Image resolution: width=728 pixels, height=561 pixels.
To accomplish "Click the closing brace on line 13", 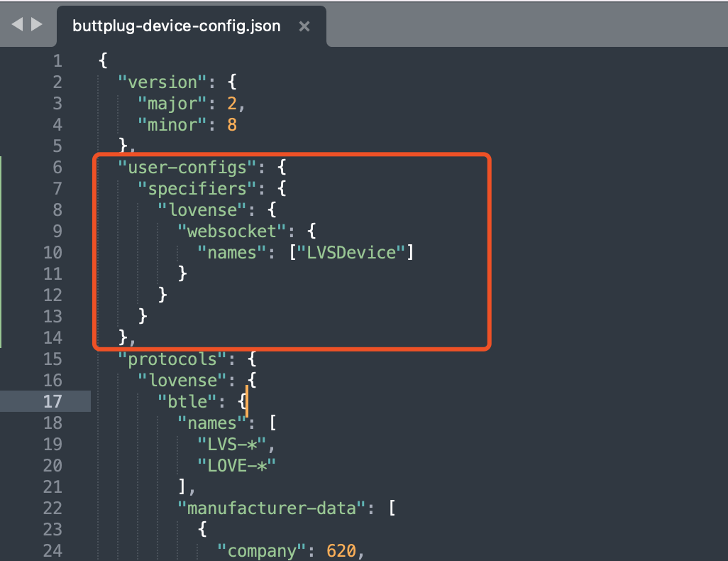I will 143,317.
